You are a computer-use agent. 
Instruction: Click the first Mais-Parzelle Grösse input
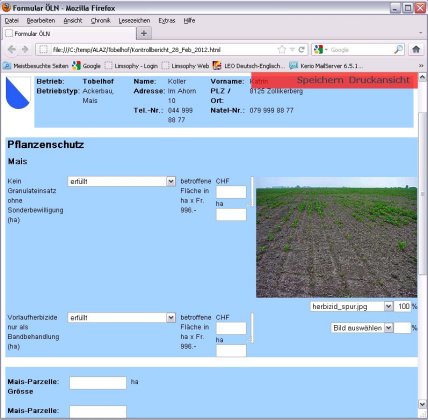coord(98,383)
